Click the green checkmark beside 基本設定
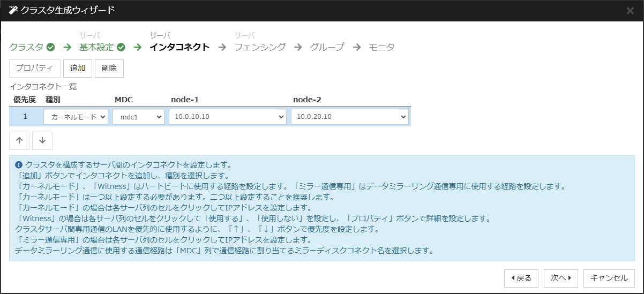The width and height of the screenshot is (644, 294). tap(121, 47)
